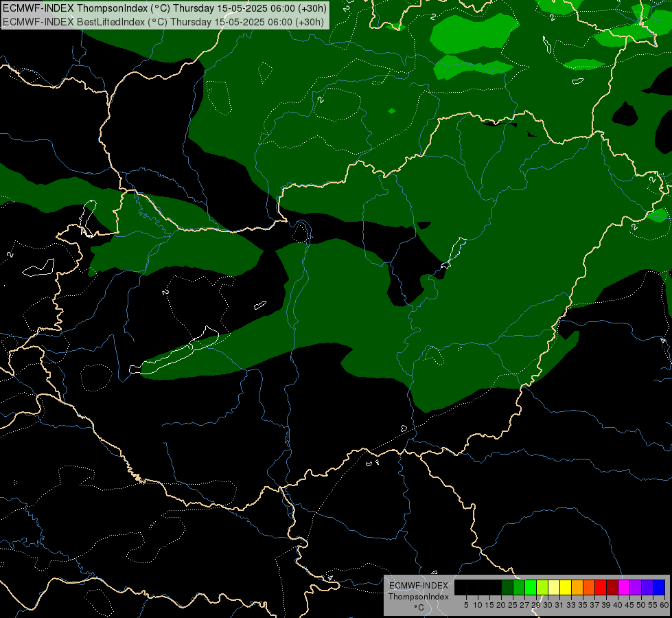Click the legend scale value 60

(664, 605)
